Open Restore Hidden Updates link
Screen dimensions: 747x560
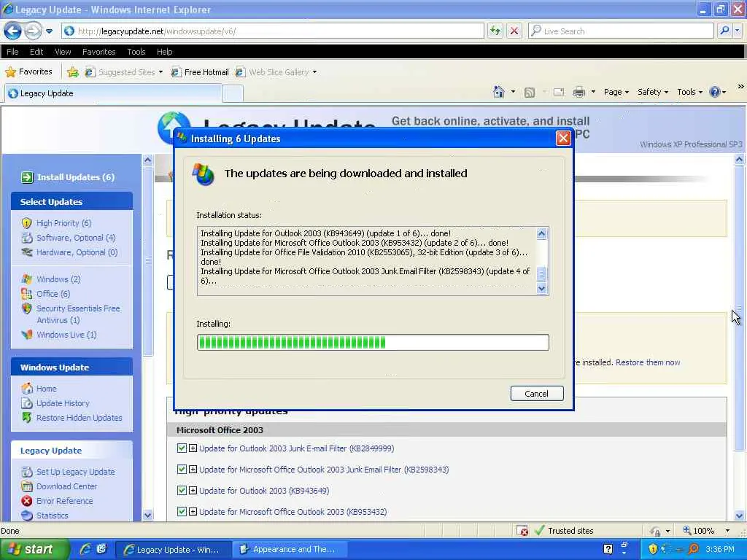pos(79,418)
